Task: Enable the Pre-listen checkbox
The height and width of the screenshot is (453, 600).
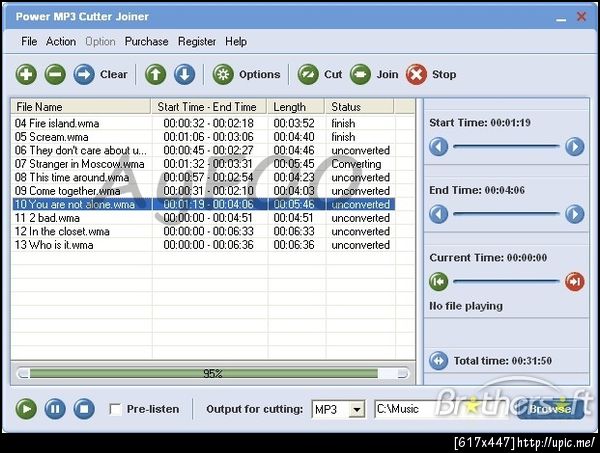Action: click(115, 409)
